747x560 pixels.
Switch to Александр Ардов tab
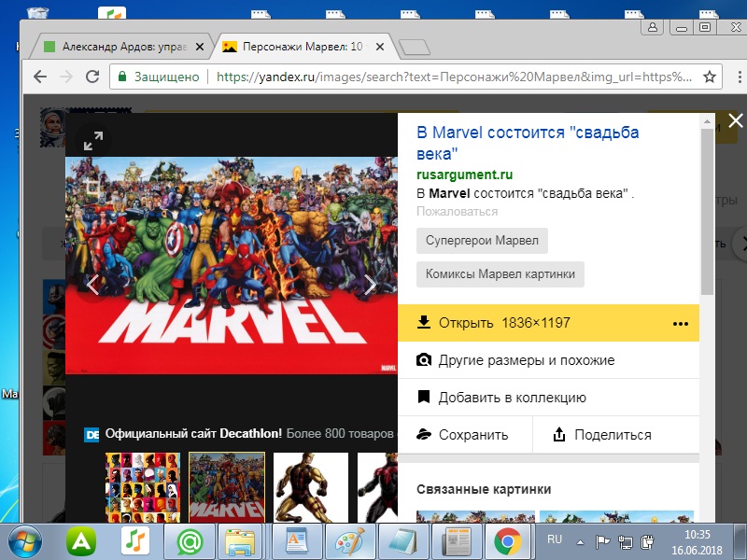coord(121,47)
